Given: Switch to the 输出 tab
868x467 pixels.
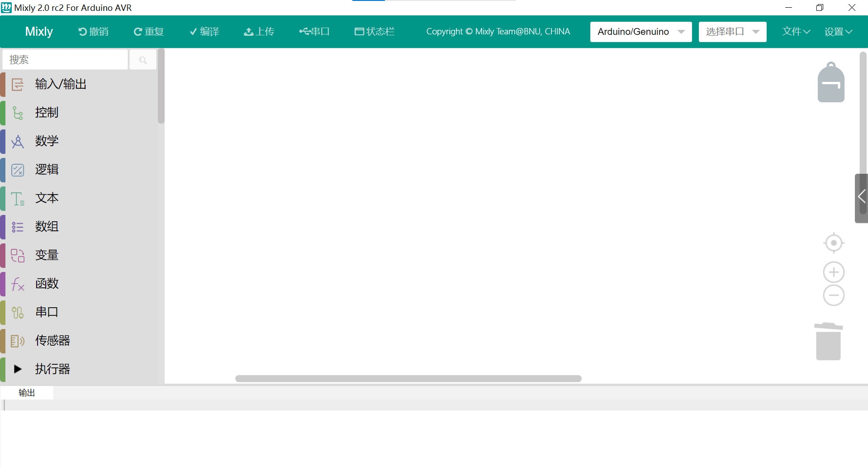Looking at the screenshot, I should click(27, 393).
